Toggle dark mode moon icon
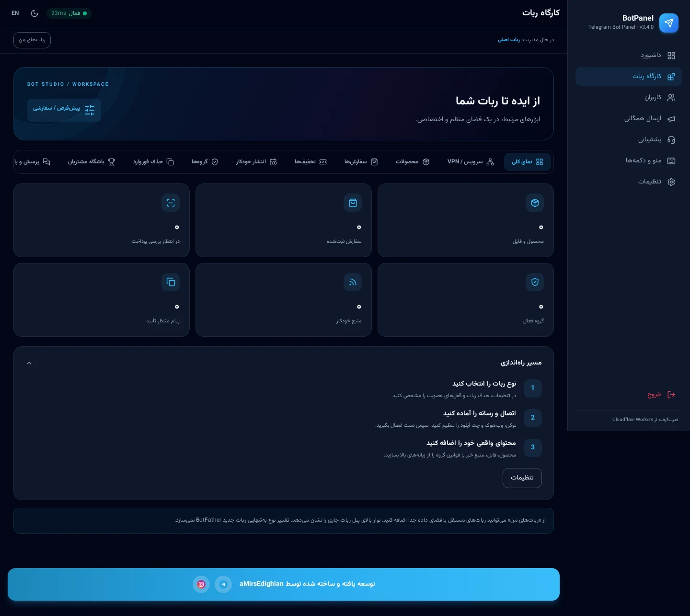 [34, 13]
